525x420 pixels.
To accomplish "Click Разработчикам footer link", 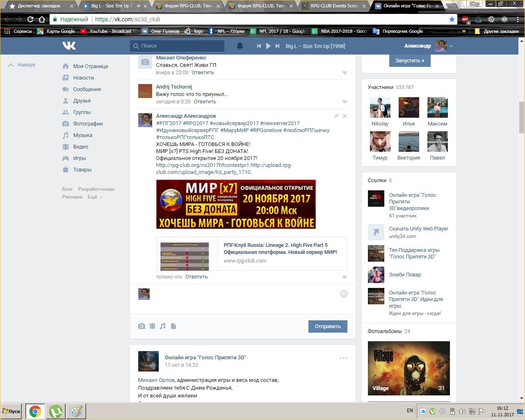I will (96, 189).
